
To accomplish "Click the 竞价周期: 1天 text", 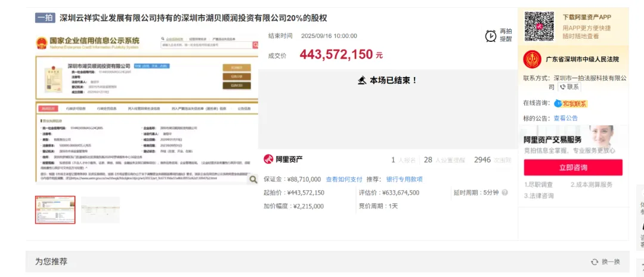I will click(378, 207).
